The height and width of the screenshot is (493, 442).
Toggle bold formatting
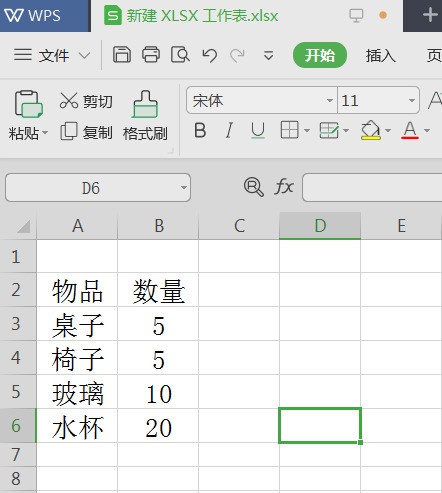200,130
